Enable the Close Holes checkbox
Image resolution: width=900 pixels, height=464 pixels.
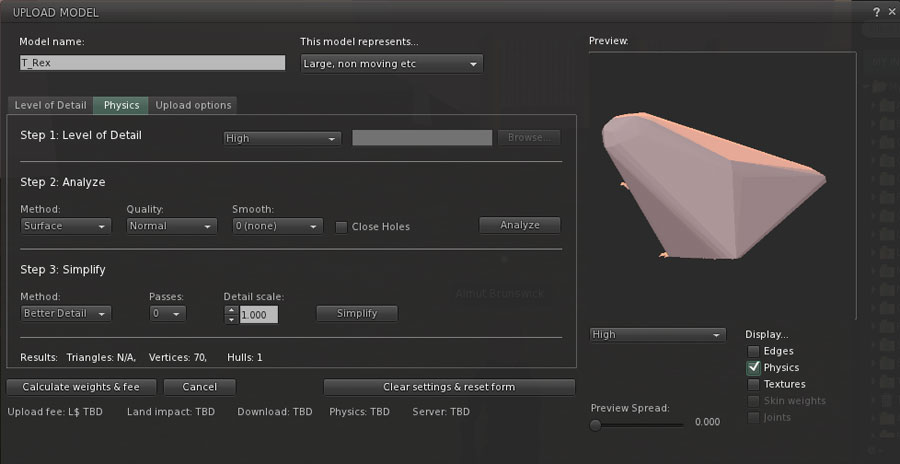pyautogui.click(x=341, y=226)
